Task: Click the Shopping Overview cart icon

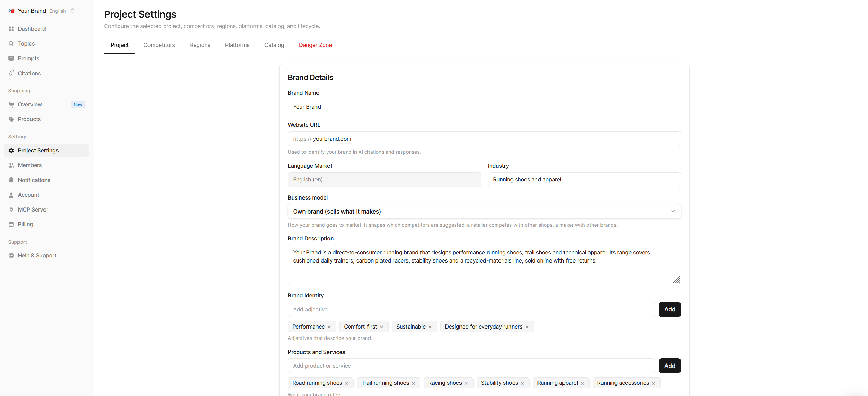Action: pyautogui.click(x=11, y=104)
